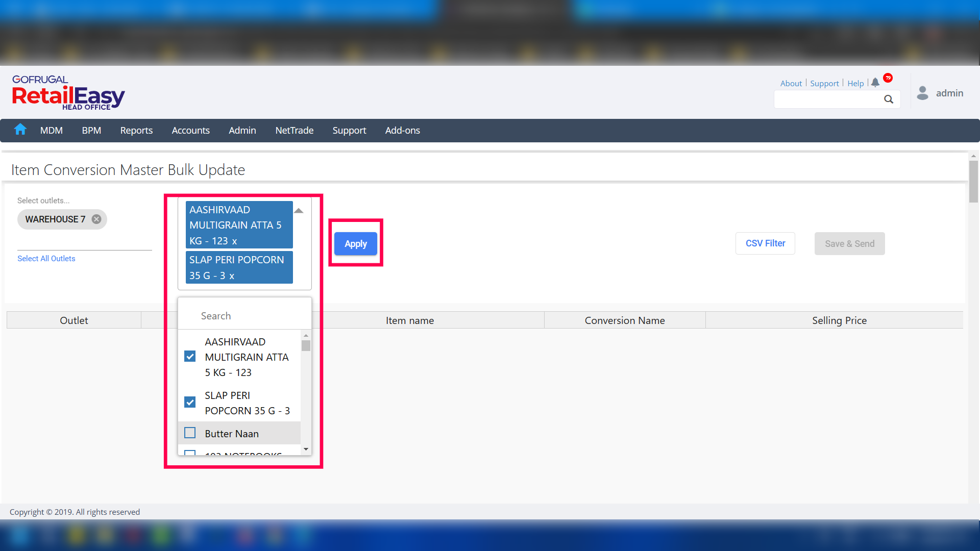
Task: Remove WAREHOUSE 7 outlet chip
Action: click(96, 219)
